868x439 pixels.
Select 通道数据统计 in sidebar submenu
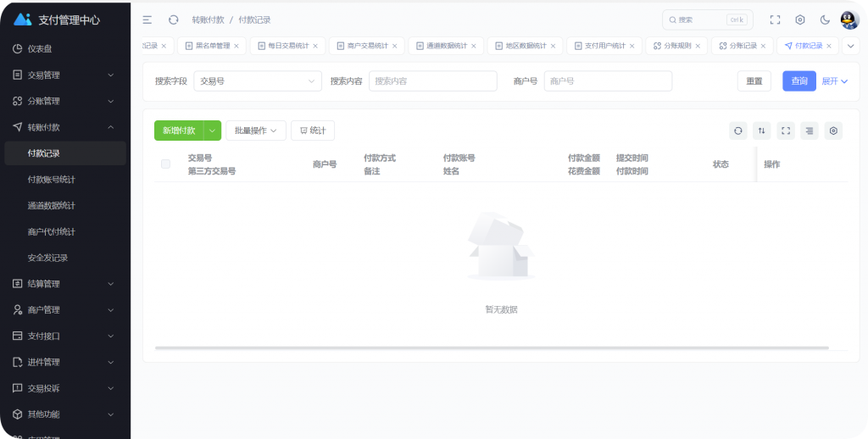pyautogui.click(x=65, y=205)
